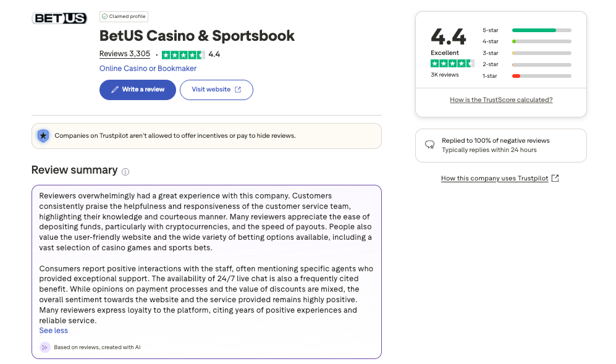This screenshot has width=616, height=364.
Task: Click the star shield incentives icon
Action: point(43,135)
